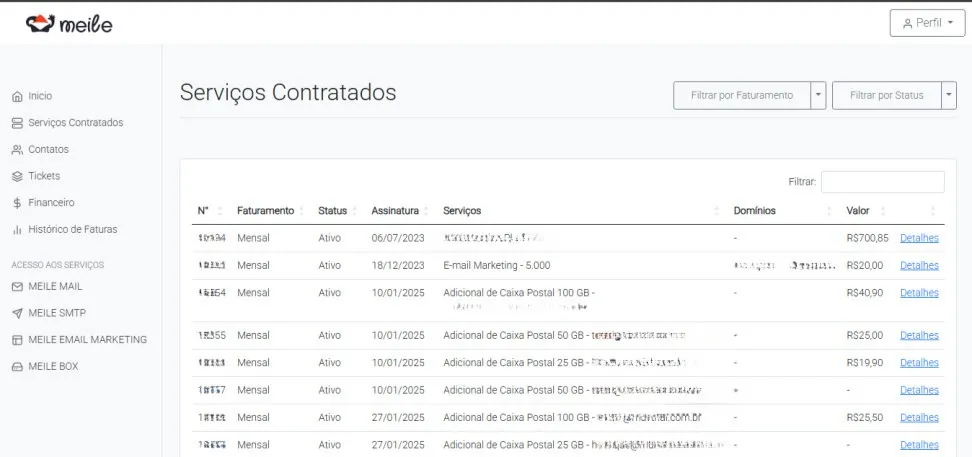
Task: Open Detalhes for R$25,50 service
Action: coord(919,417)
